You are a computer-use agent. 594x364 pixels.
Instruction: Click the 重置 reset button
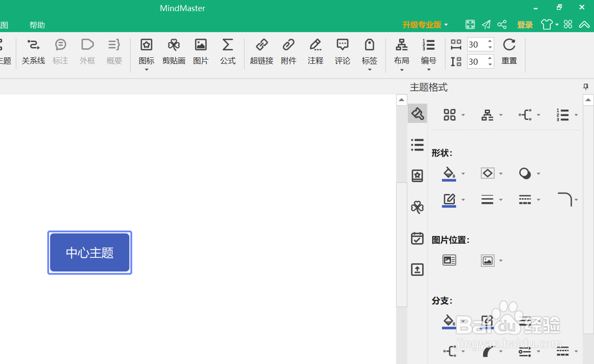[509, 52]
